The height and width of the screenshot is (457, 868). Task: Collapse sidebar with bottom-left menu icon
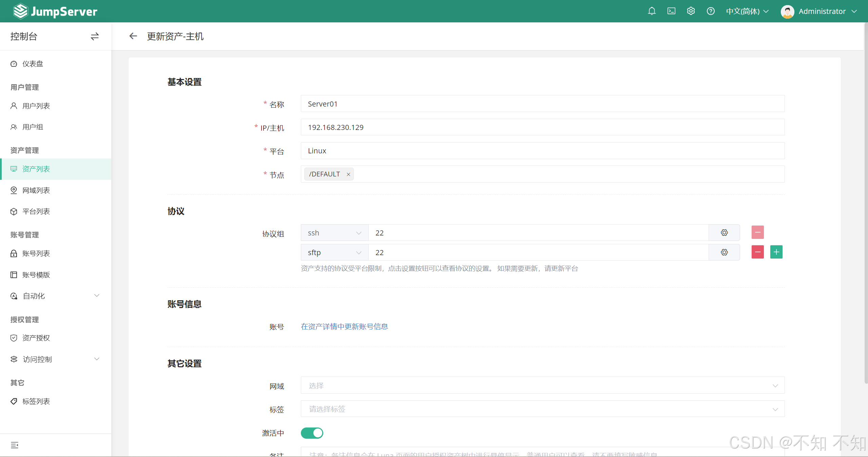(x=15, y=445)
